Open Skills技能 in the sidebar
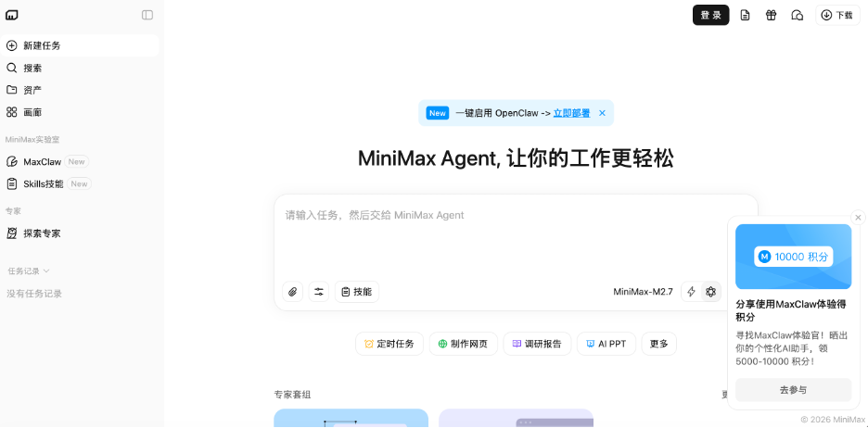Screen dimensions: 868x428 point(80,183)
